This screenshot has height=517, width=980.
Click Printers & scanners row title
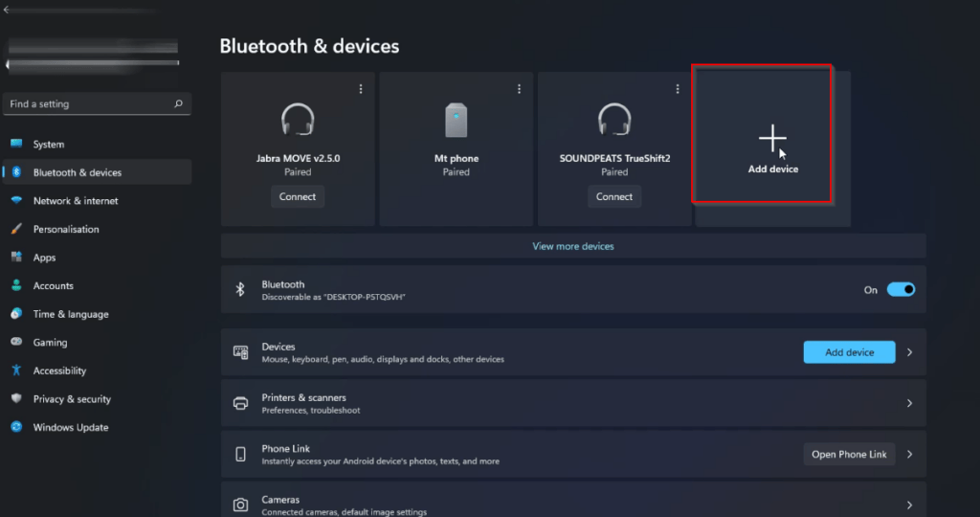pos(303,397)
